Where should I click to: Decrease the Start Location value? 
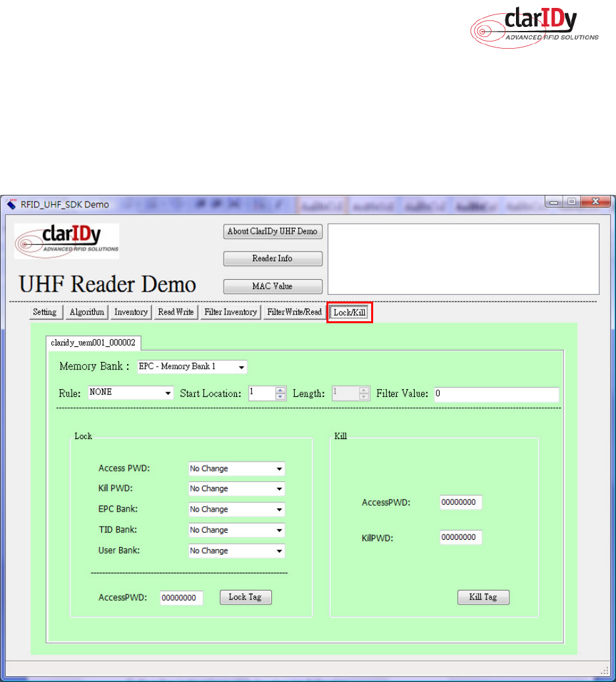pos(280,396)
